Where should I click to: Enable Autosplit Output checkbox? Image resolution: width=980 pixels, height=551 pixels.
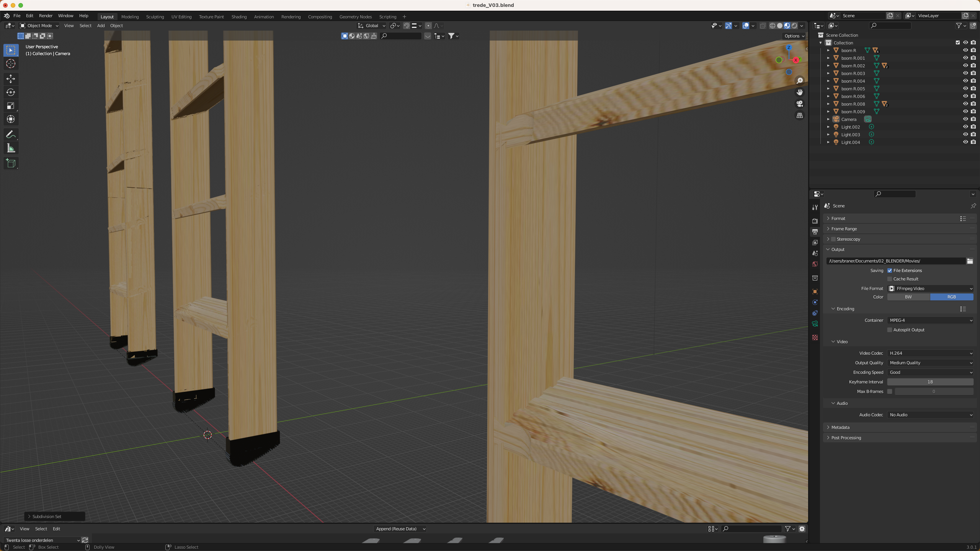890,330
